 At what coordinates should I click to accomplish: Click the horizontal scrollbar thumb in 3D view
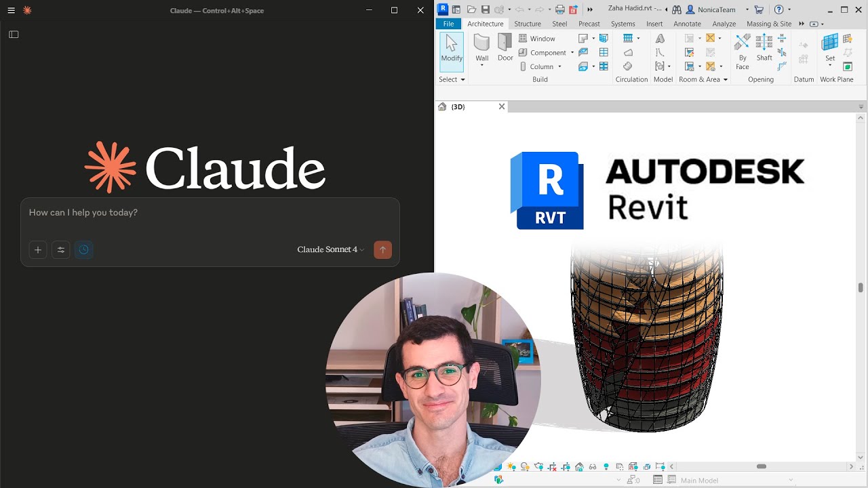[762, 466]
